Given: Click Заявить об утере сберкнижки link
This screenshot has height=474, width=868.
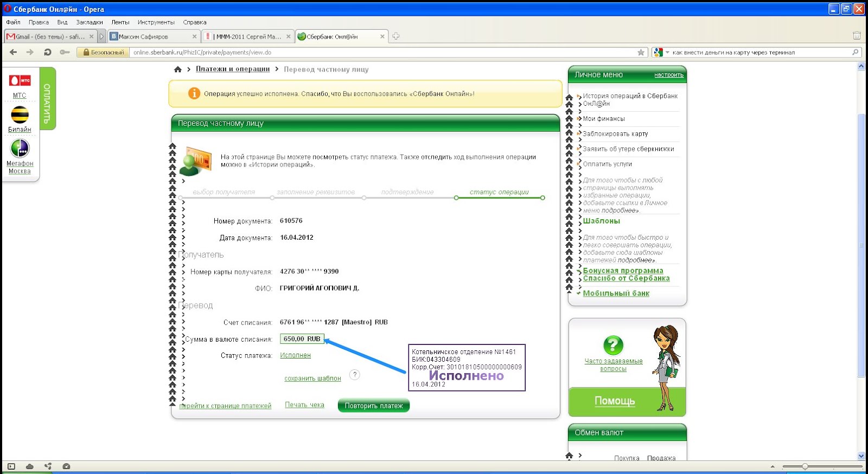Looking at the screenshot, I should (x=628, y=149).
